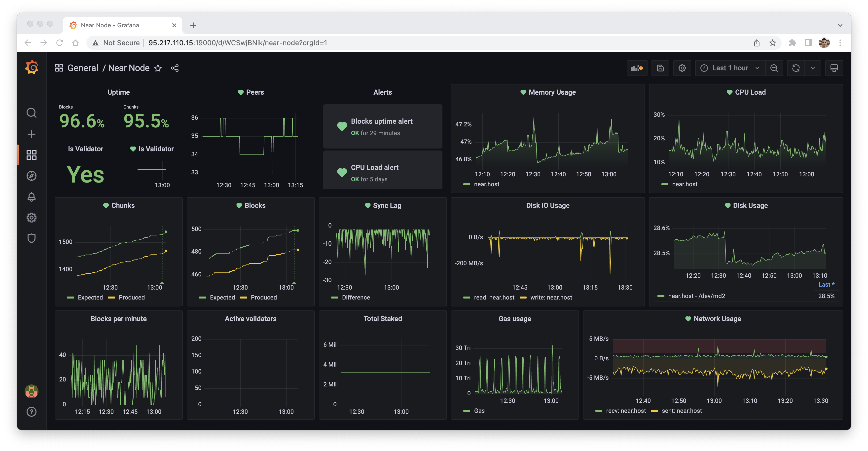Open the Dashboards icon in sidebar
Screen dimensions: 868x451
[x=31, y=155]
